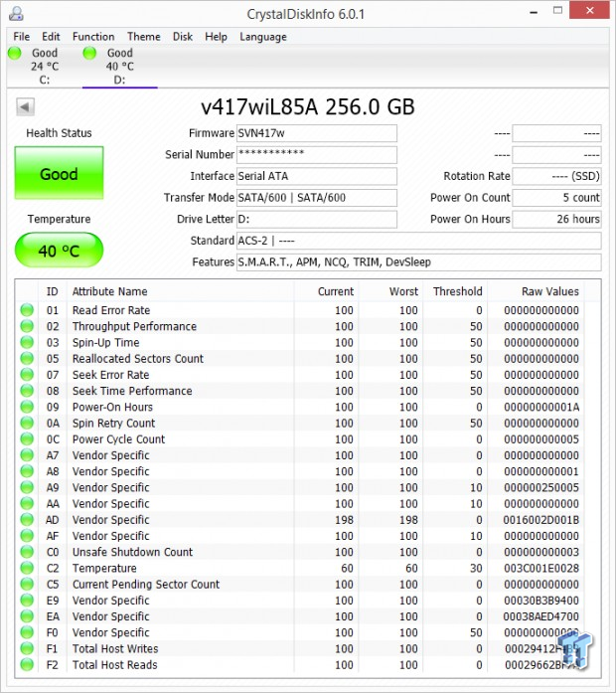Select the C: drive tab
Image resolution: width=616 pixels, height=693 pixels.
44,67
